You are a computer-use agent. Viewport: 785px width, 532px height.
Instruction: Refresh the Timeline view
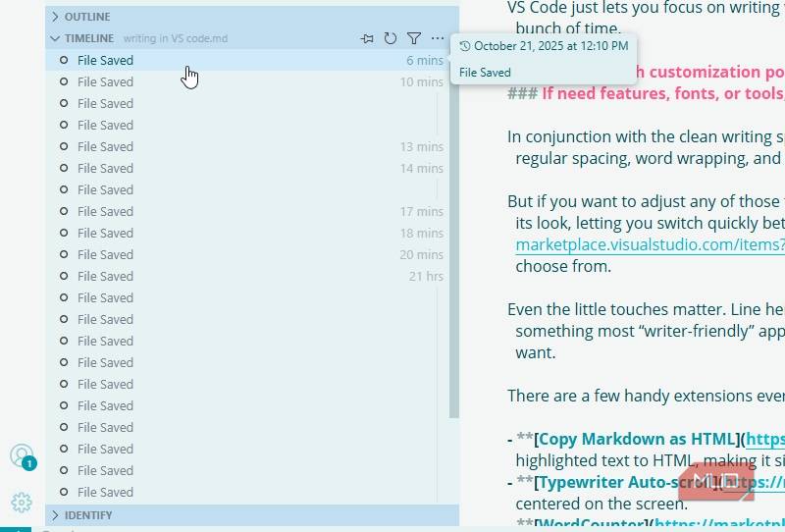[391, 38]
